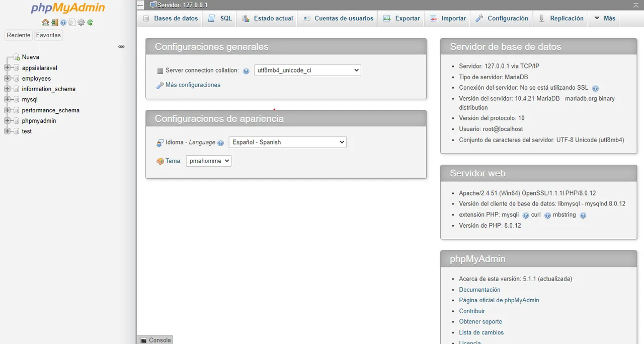644x344 pixels.
Task: Click the text Usuario: root@localhost
Action: [x=491, y=129]
